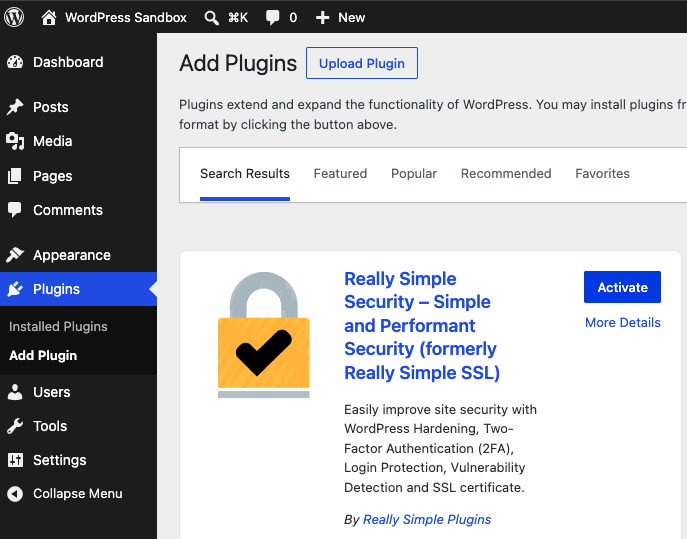Click the WordPress Sandbox site name
This screenshot has height=539, width=687.
tap(126, 18)
